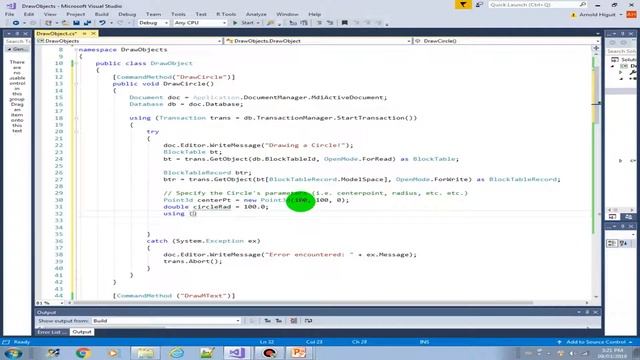Click the Undo toolbar icon
The width and height of the screenshot is (640, 360).
pyautogui.click(x=102, y=23)
